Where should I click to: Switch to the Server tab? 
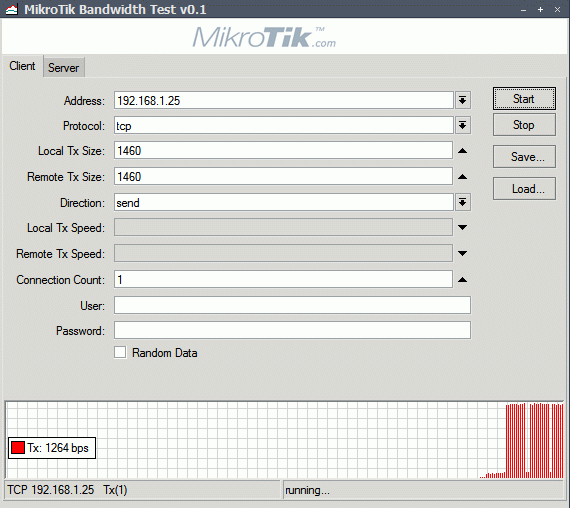click(64, 68)
